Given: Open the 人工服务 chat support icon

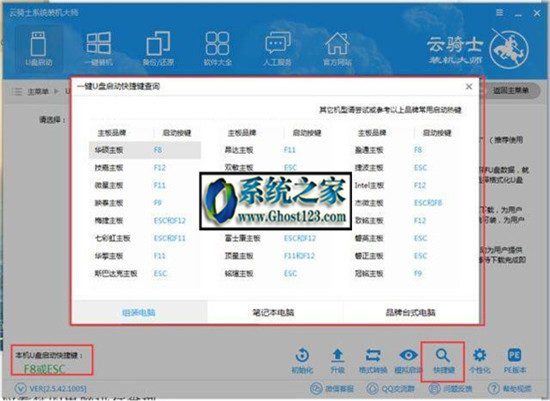Looking at the screenshot, I should (x=277, y=49).
